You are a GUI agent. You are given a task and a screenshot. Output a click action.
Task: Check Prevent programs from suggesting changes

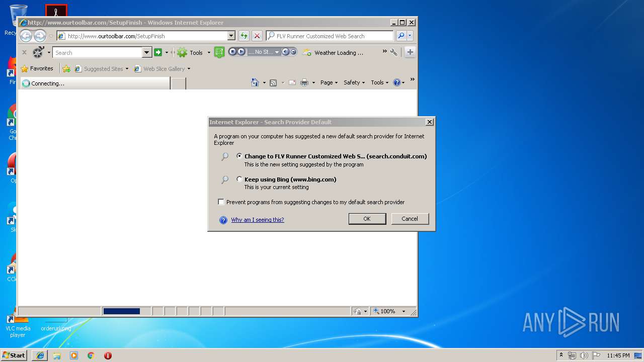(221, 202)
